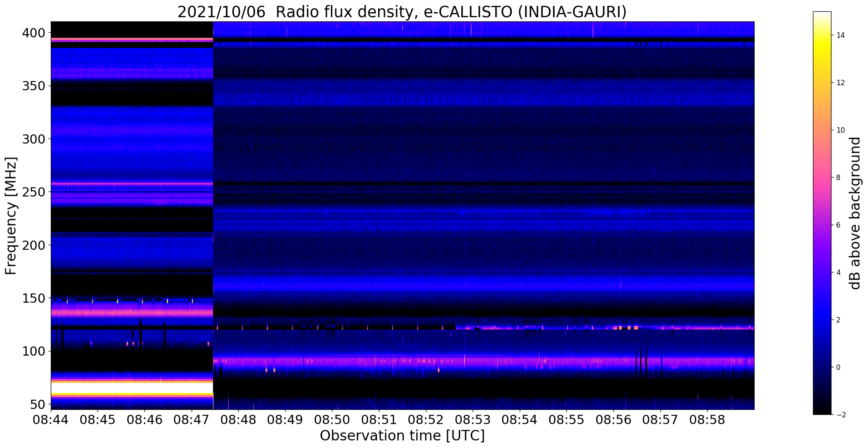Viewport: 868px width, 448px height.
Task: Click the 08:49 time tick label
Action: (x=285, y=420)
